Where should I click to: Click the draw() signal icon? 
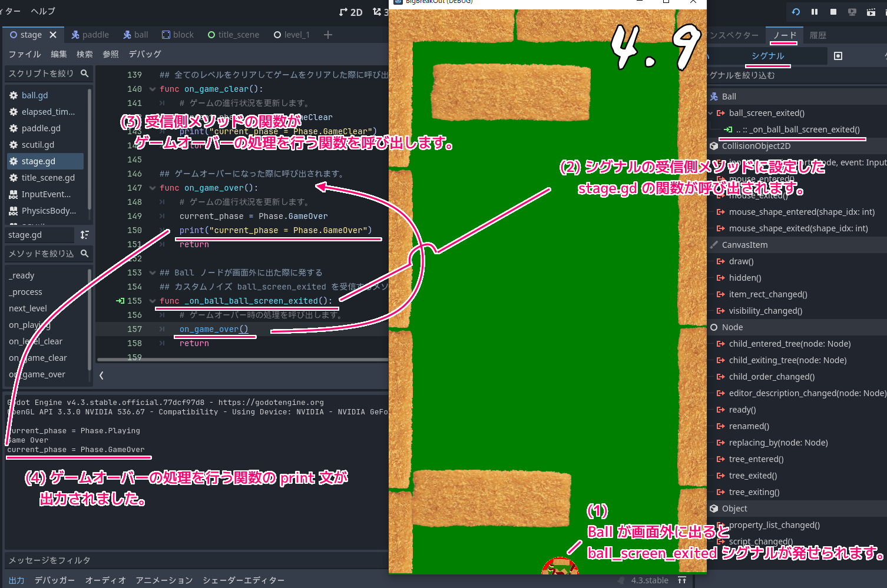(x=721, y=261)
